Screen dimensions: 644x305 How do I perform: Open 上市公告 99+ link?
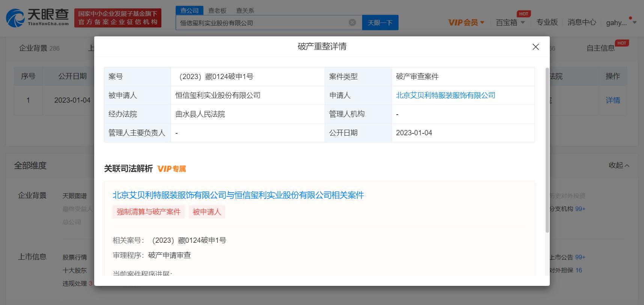pos(567,257)
